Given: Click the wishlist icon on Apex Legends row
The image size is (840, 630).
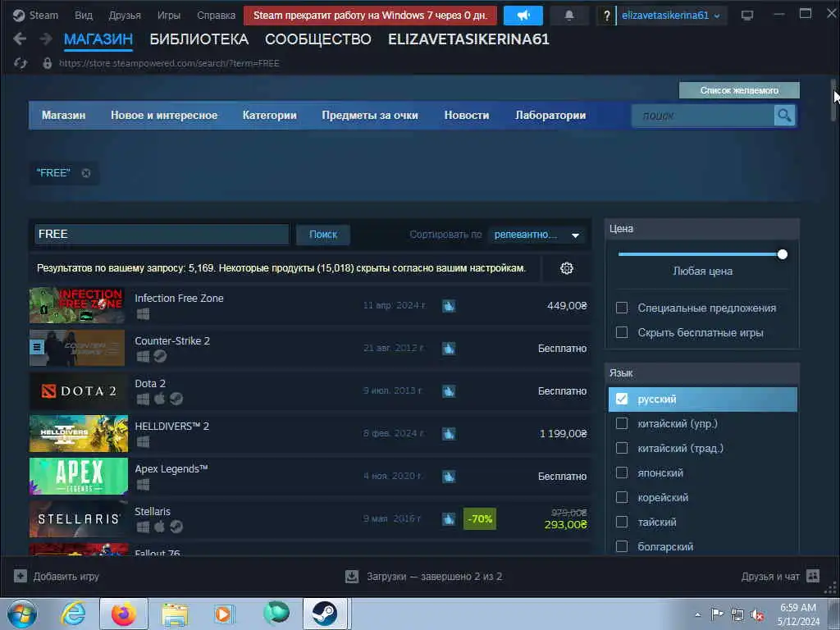Looking at the screenshot, I should point(449,477).
